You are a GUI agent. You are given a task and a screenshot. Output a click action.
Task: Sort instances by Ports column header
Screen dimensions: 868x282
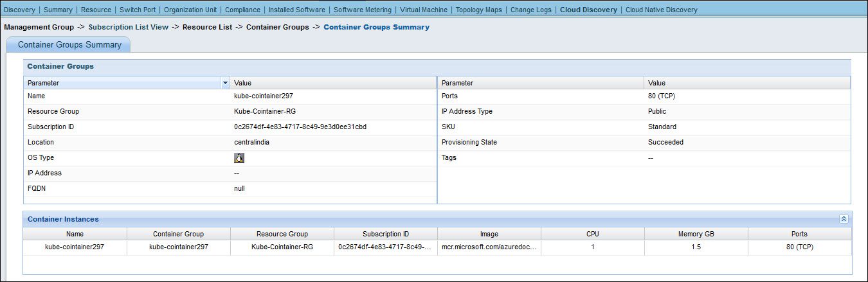(799, 234)
